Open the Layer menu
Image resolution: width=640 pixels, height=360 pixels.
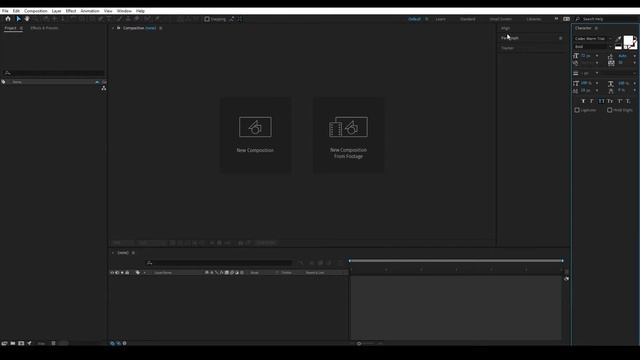pyautogui.click(x=56, y=11)
